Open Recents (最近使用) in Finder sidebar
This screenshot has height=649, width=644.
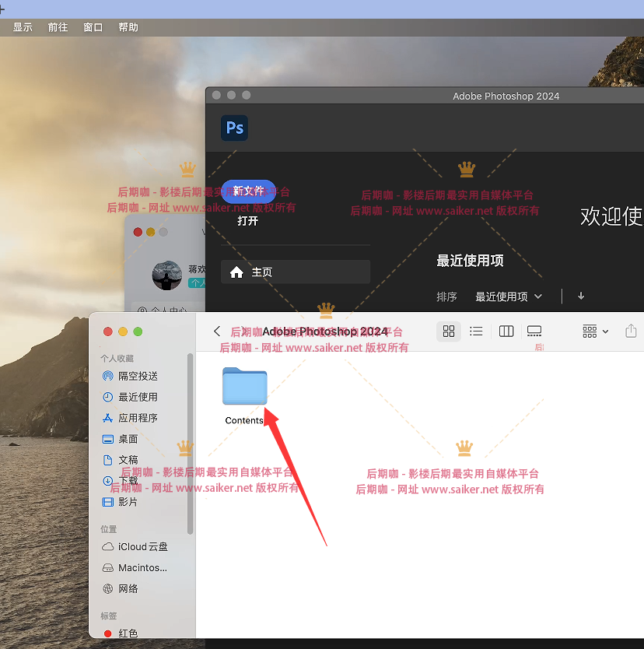[131, 397]
